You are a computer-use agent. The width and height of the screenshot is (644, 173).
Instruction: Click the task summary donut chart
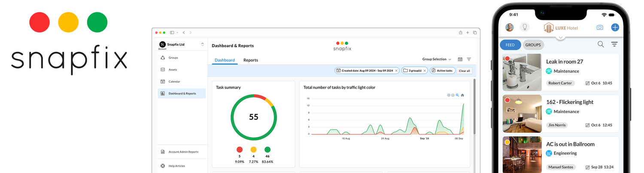pos(254,117)
